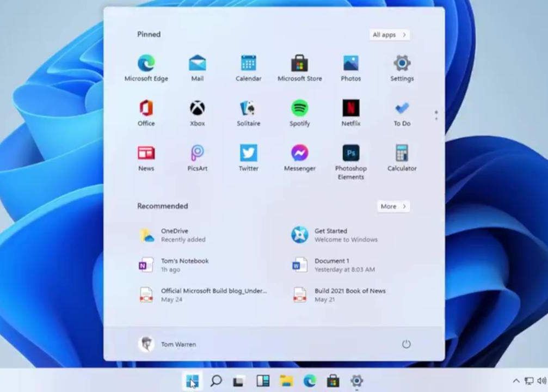Open the Messenger app
The height and width of the screenshot is (392, 548).
point(299,153)
